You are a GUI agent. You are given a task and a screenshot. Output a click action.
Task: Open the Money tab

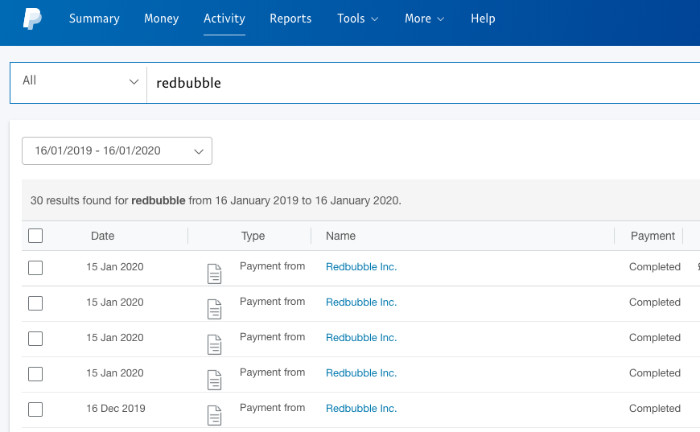click(x=161, y=19)
